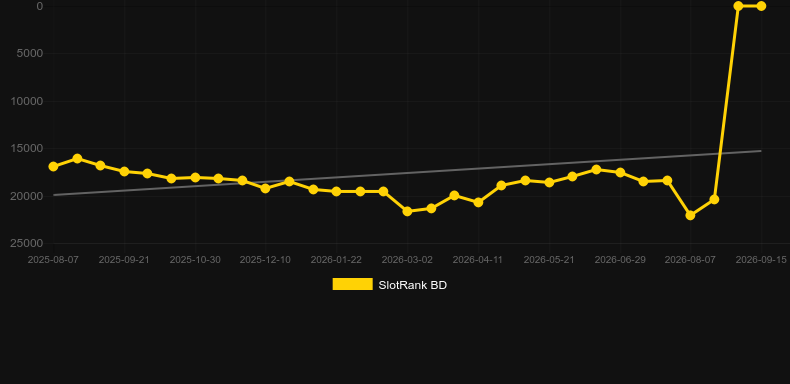Click the 2026-06-29 x-axis date label
The height and width of the screenshot is (384, 790).
click(x=620, y=260)
